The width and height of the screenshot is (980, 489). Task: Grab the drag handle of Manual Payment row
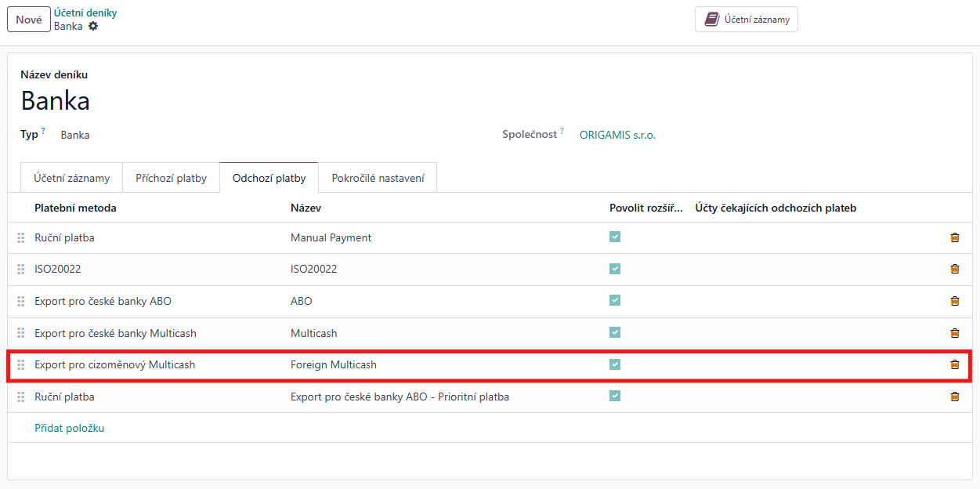21,237
